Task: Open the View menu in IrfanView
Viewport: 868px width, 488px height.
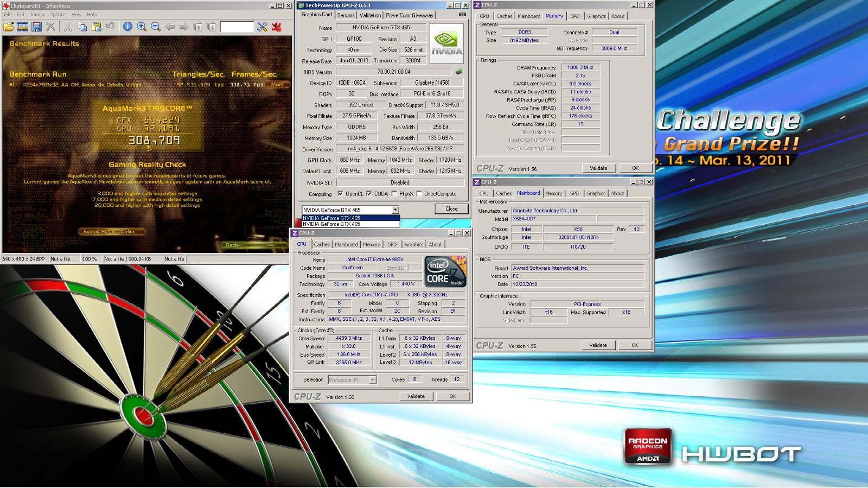Action: (77, 15)
